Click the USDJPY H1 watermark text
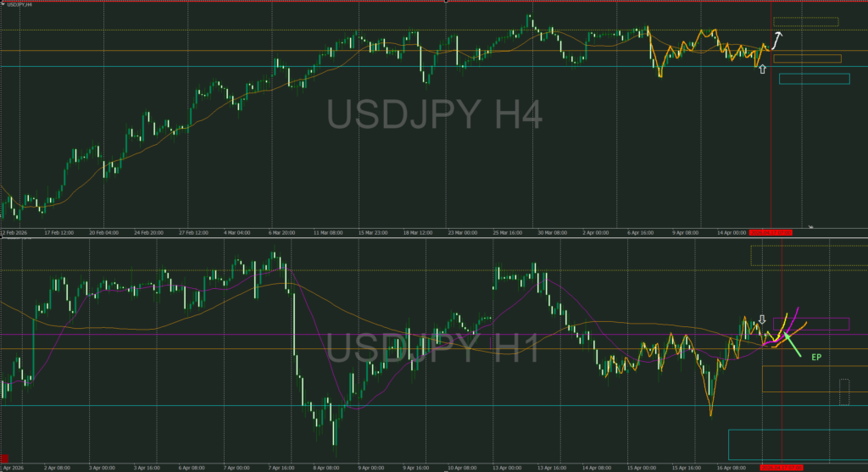The height and width of the screenshot is (472, 868). [432, 350]
